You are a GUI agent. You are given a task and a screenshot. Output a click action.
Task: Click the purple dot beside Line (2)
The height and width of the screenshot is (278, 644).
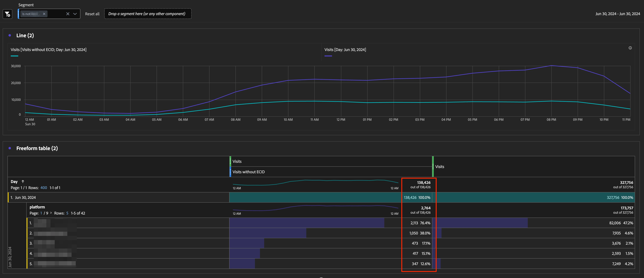[x=10, y=36]
